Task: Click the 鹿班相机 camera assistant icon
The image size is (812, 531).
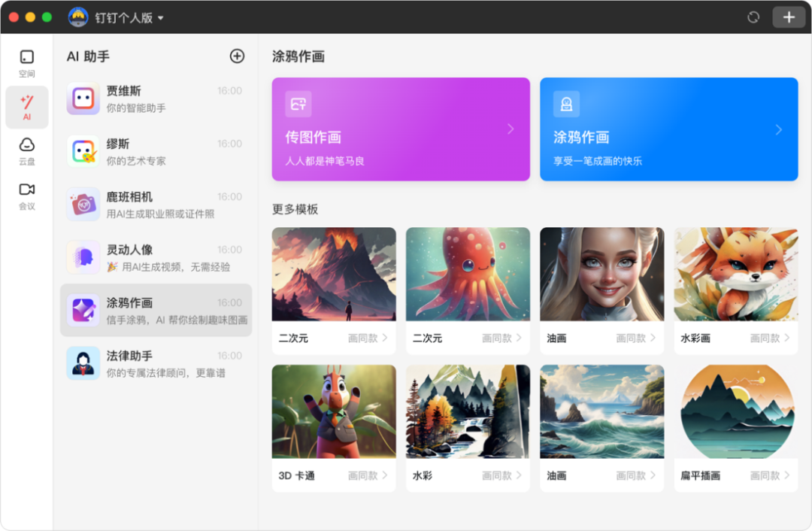Action: (83, 205)
